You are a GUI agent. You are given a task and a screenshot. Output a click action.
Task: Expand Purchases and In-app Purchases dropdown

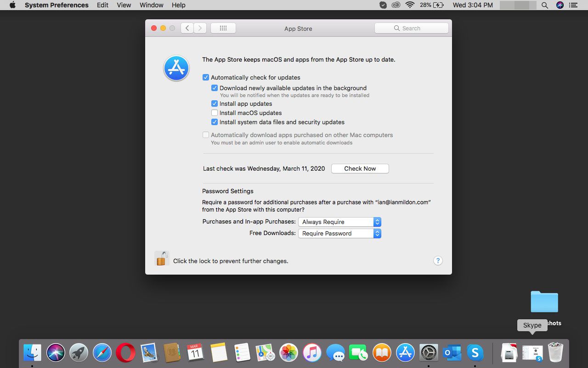339,222
